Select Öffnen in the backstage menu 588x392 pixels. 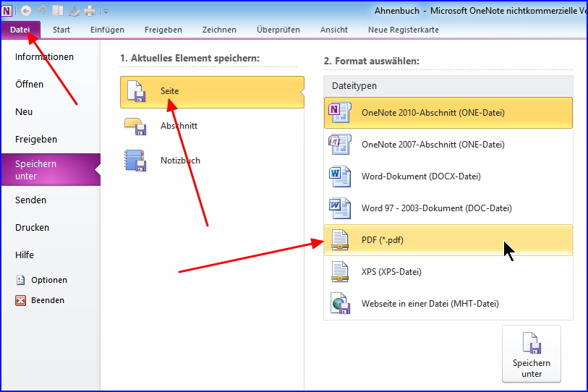51,85
